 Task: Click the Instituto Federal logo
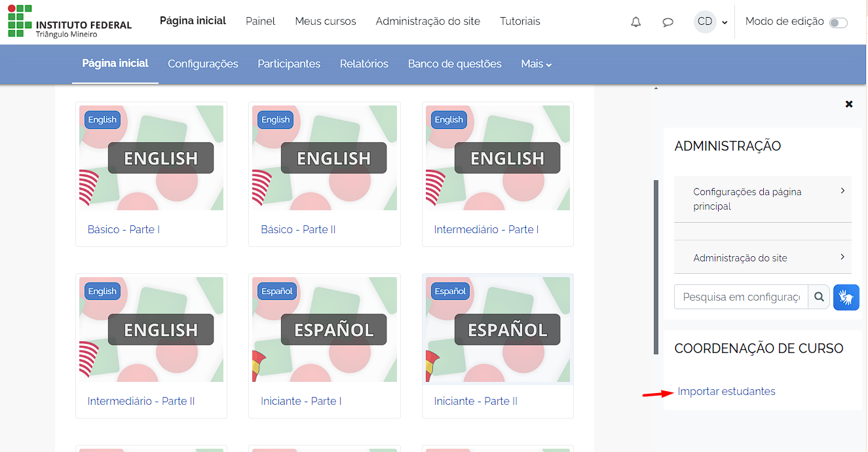coord(70,22)
